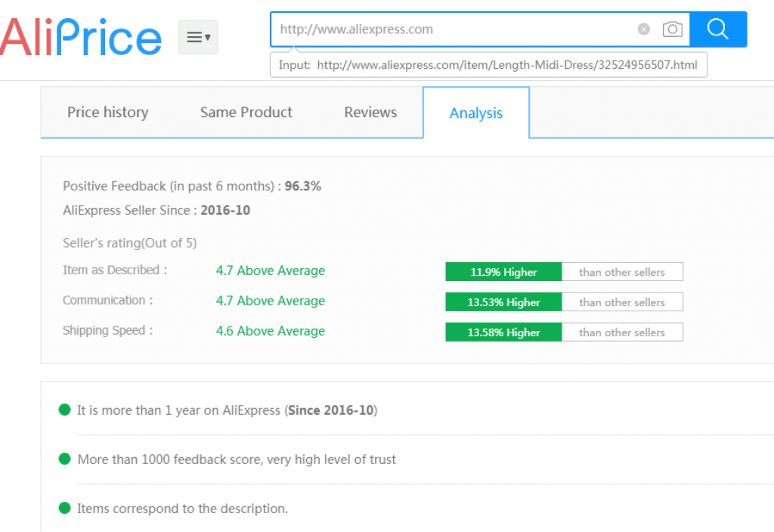The height and width of the screenshot is (532, 774).
Task: Go to the Reviews tab
Action: pyautogui.click(x=370, y=113)
